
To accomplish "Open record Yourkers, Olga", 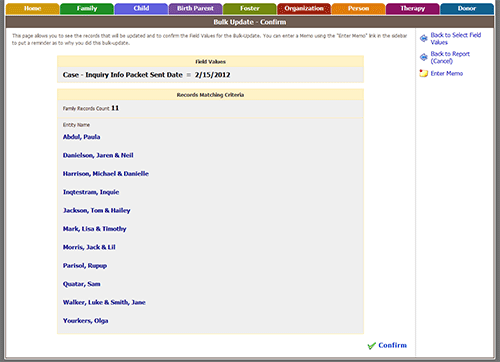I will [x=85, y=321].
